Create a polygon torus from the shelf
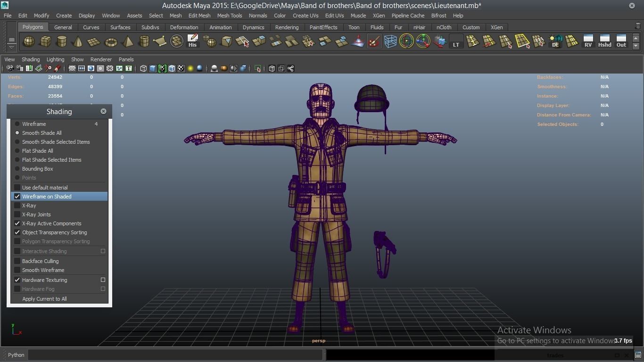 tap(111, 41)
